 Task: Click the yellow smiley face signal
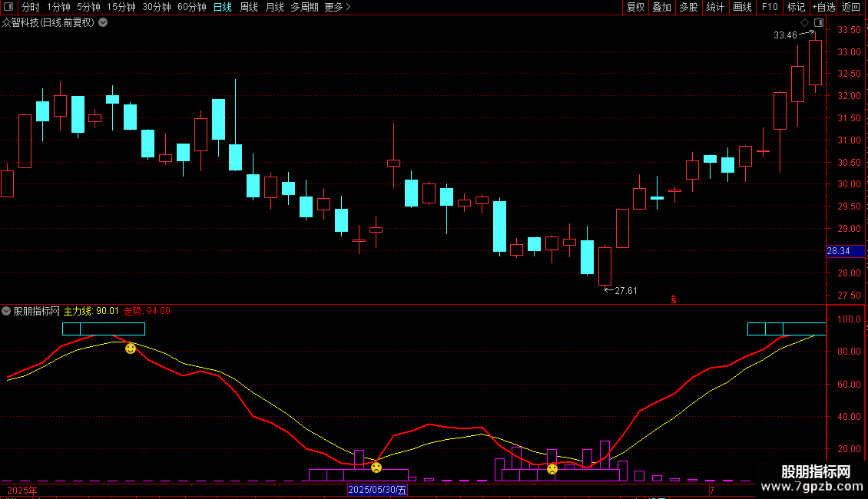pyautogui.click(x=130, y=349)
